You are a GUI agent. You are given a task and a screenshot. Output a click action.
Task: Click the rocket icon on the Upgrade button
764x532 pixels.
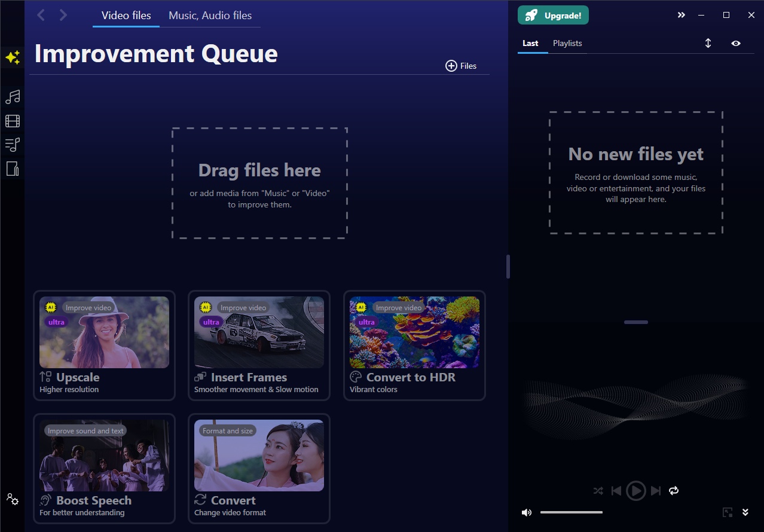pyautogui.click(x=531, y=16)
